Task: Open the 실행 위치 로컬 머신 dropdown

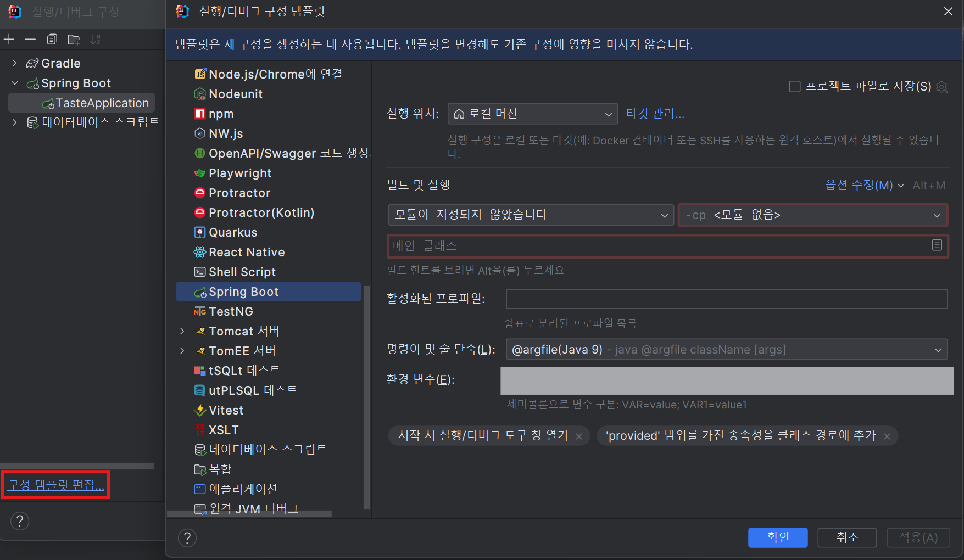Action: (x=533, y=114)
